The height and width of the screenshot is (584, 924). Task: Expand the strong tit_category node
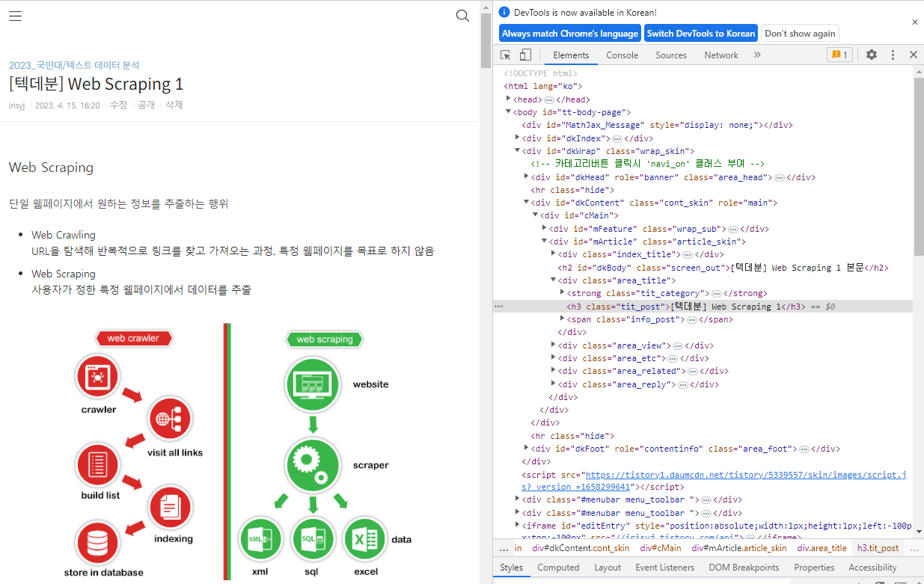[563, 293]
